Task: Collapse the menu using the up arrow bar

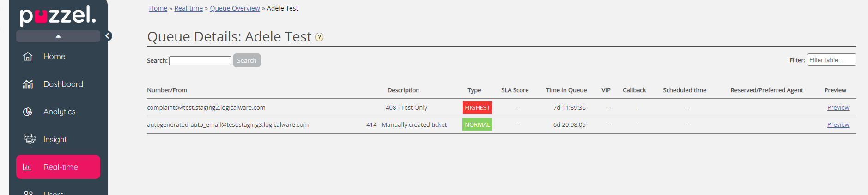Action: click(x=58, y=36)
